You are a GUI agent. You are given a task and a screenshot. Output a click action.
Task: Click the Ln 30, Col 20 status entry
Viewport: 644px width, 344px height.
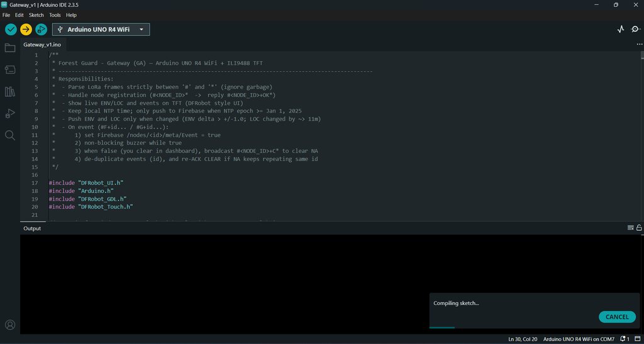(x=523, y=339)
